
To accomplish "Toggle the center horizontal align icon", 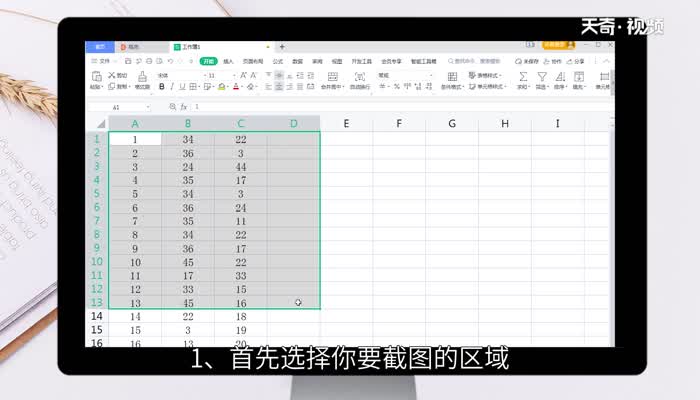I will pos(279,87).
